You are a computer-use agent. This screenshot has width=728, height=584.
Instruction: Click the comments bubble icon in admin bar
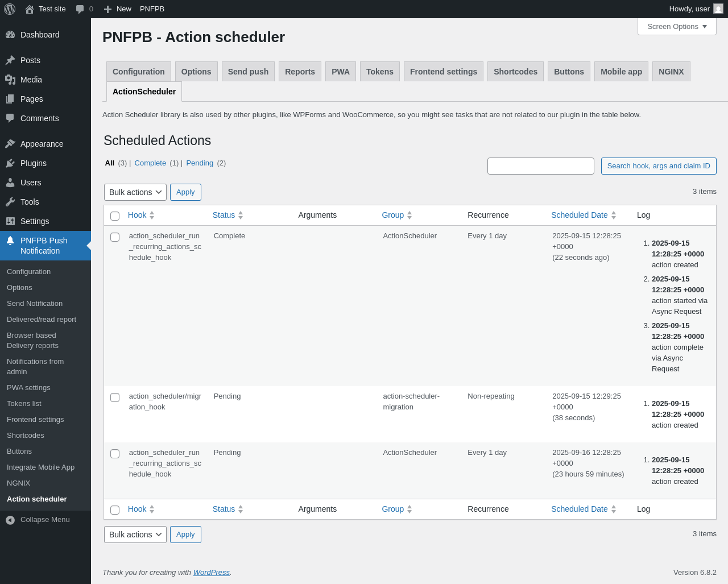coord(80,9)
